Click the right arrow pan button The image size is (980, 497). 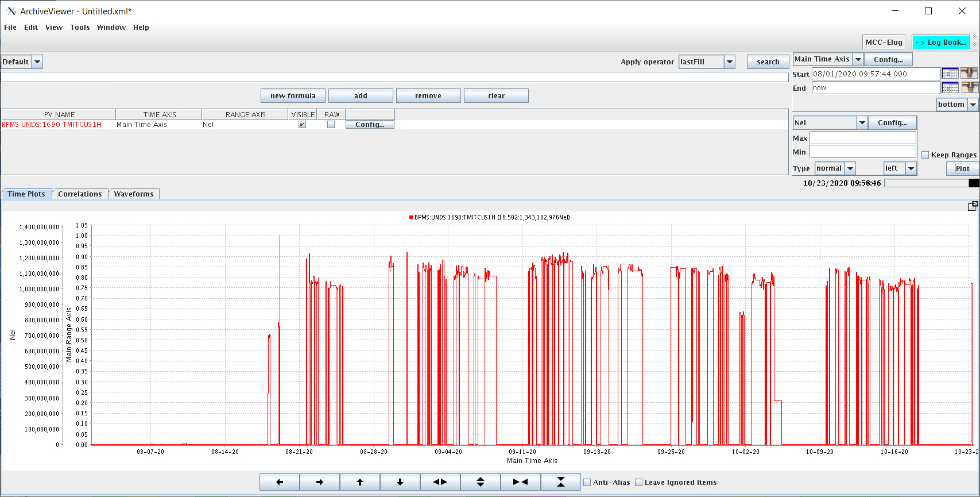coord(320,482)
